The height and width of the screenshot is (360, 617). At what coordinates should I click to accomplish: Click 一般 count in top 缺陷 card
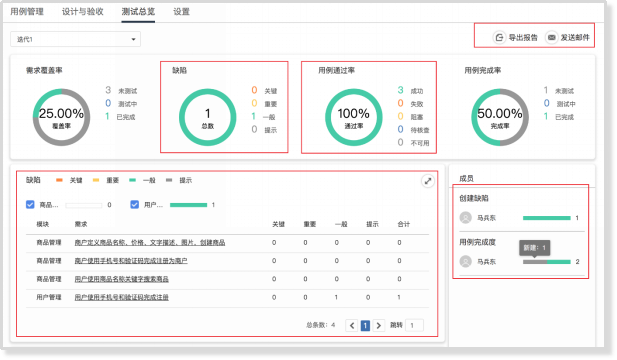click(x=254, y=116)
